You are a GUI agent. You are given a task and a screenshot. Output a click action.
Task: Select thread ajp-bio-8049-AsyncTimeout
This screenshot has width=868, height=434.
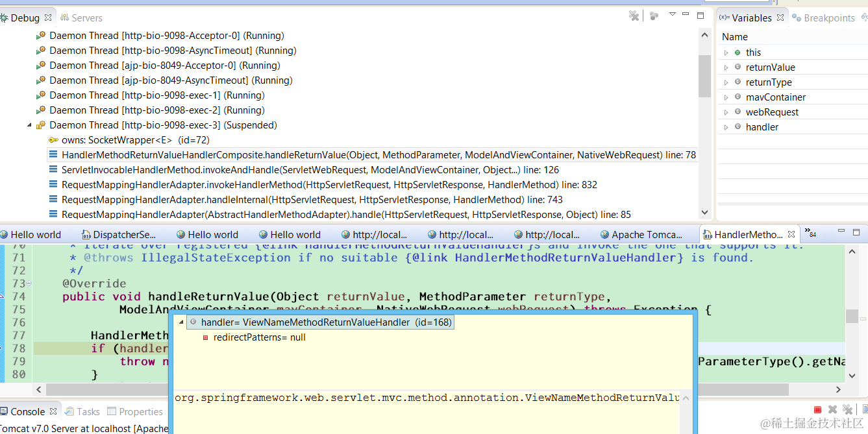click(171, 80)
